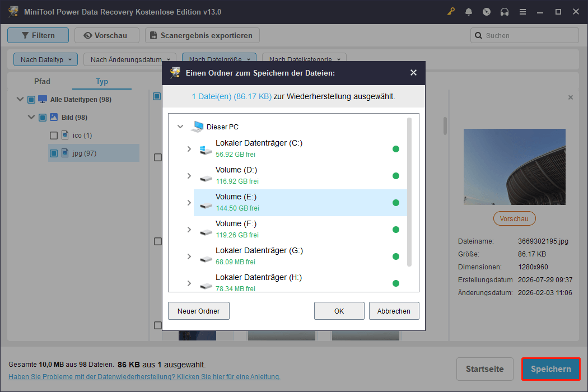
Task: Click the H: drive icon
Action: click(206, 286)
